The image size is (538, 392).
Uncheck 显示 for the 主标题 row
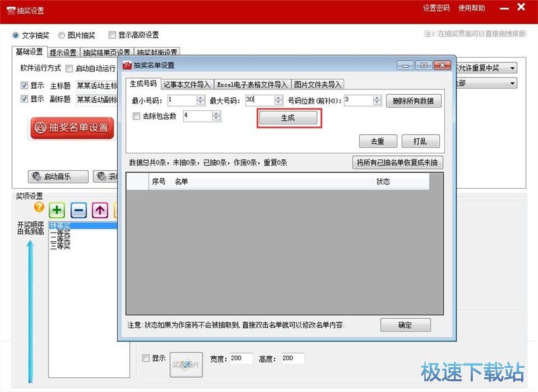(24, 85)
